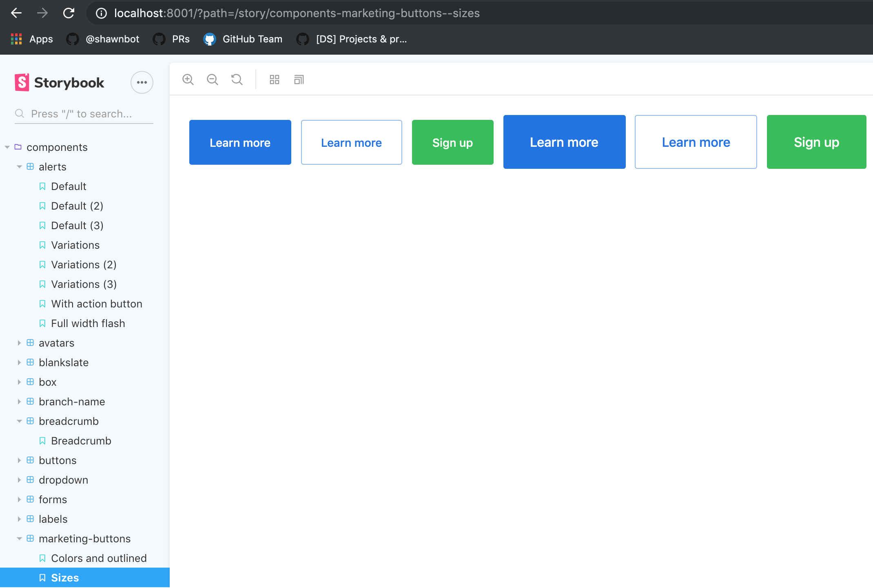Collapse the alerts component group
Image resolution: width=873 pixels, height=588 pixels.
(x=52, y=167)
